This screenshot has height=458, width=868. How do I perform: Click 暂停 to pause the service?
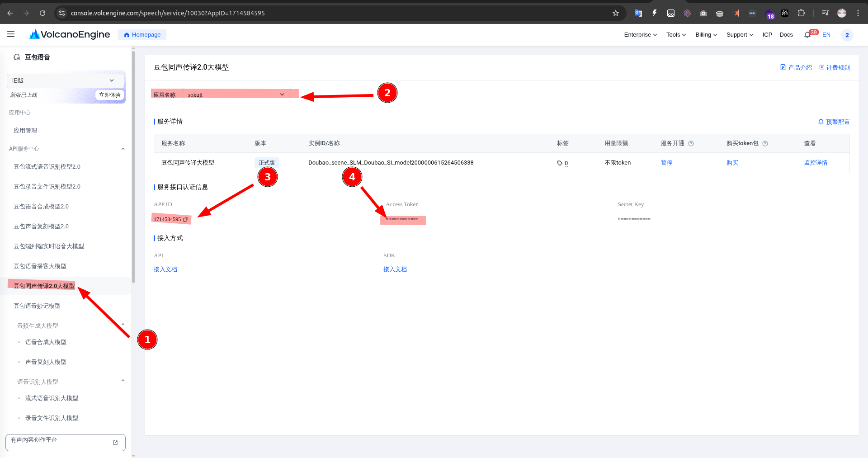(666, 163)
